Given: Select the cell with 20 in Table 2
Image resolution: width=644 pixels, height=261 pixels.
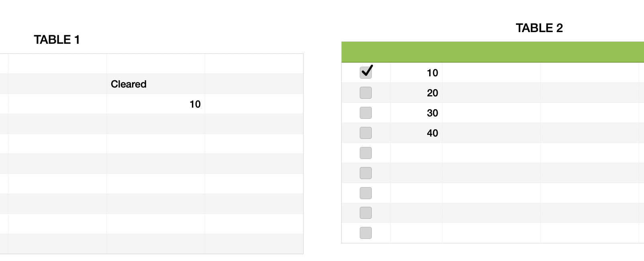Looking at the screenshot, I should (416, 93).
